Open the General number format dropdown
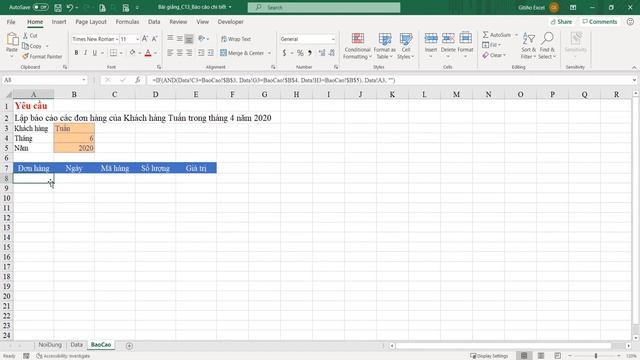 click(x=333, y=39)
